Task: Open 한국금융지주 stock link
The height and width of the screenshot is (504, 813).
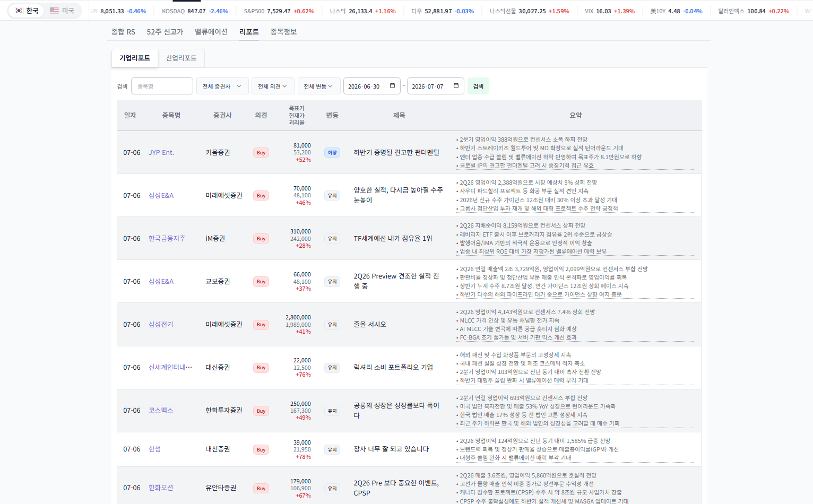Action: click(x=167, y=238)
